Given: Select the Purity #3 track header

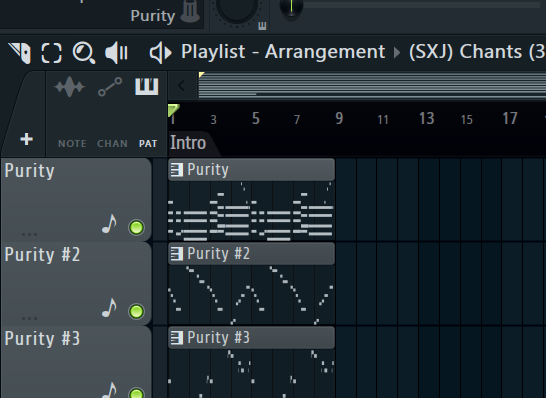Looking at the screenshot, I should point(76,362).
